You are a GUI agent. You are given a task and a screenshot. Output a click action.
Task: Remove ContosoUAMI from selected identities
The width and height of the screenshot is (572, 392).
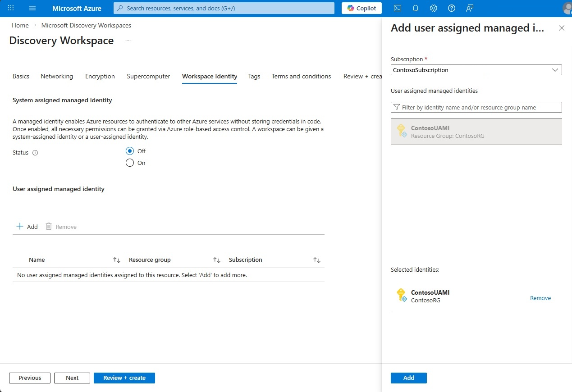point(540,298)
